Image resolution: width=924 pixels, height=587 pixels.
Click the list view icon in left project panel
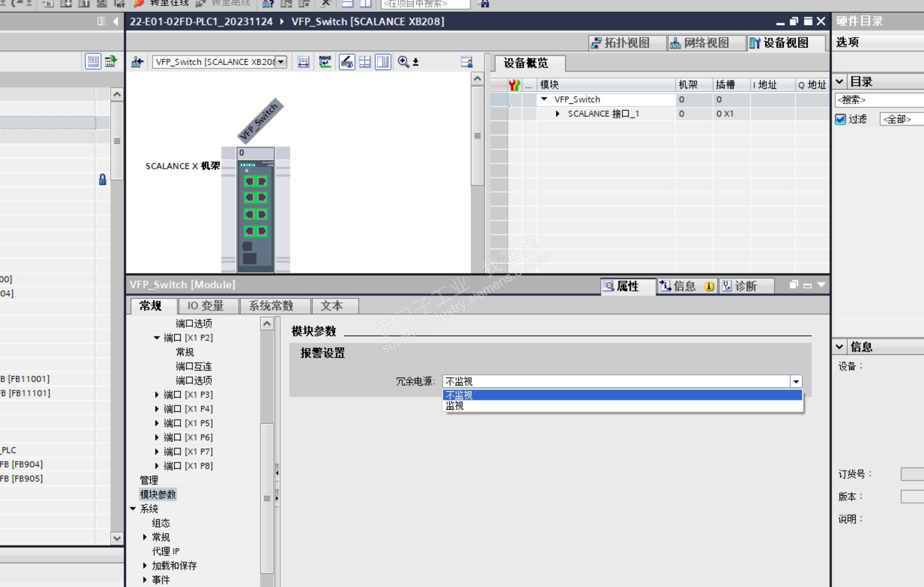(x=93, y=61)
